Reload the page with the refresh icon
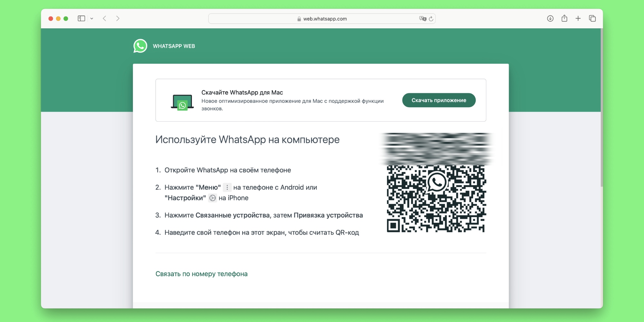 431,19
